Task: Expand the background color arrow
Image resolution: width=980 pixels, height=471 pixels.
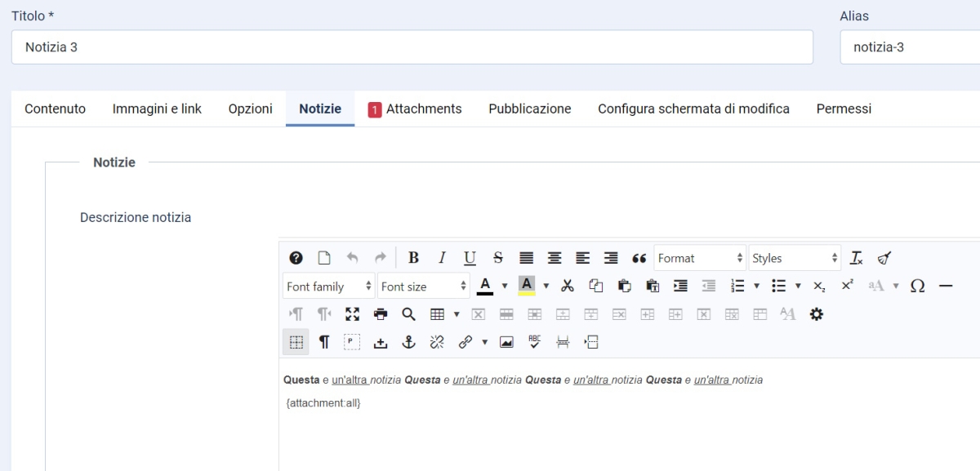Action: click(x=546, y=286)
